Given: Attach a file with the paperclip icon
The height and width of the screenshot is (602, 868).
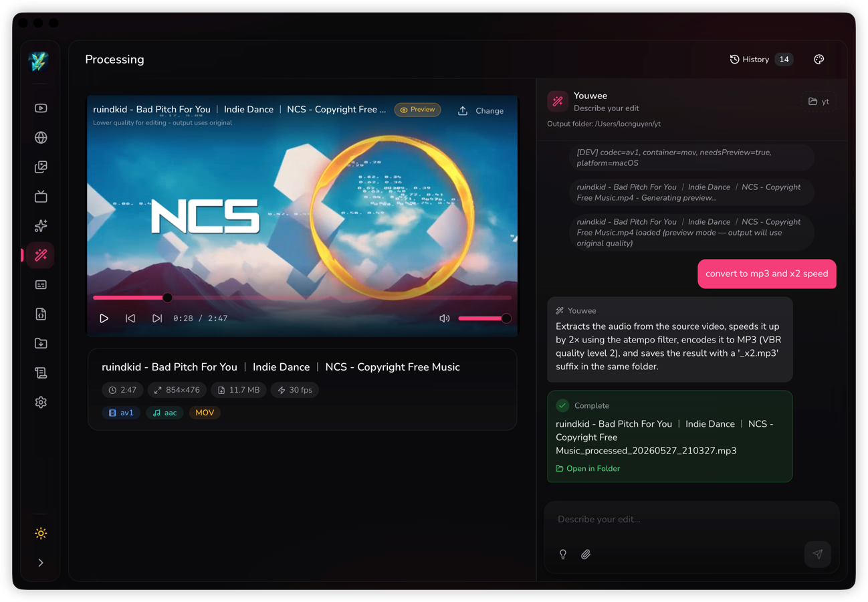Looking at the screenshot, I should (x=586, y=555).
